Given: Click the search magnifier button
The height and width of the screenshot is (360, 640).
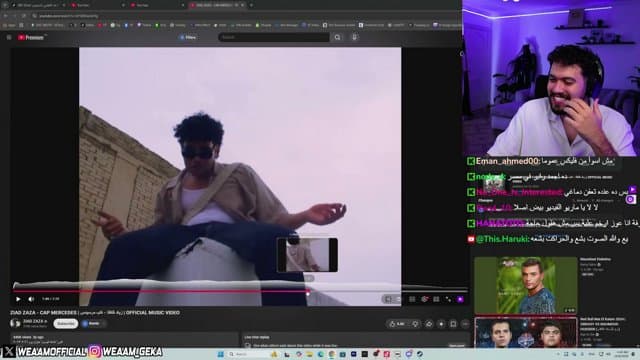Looking at the screenshot, I should pos(338,37).
